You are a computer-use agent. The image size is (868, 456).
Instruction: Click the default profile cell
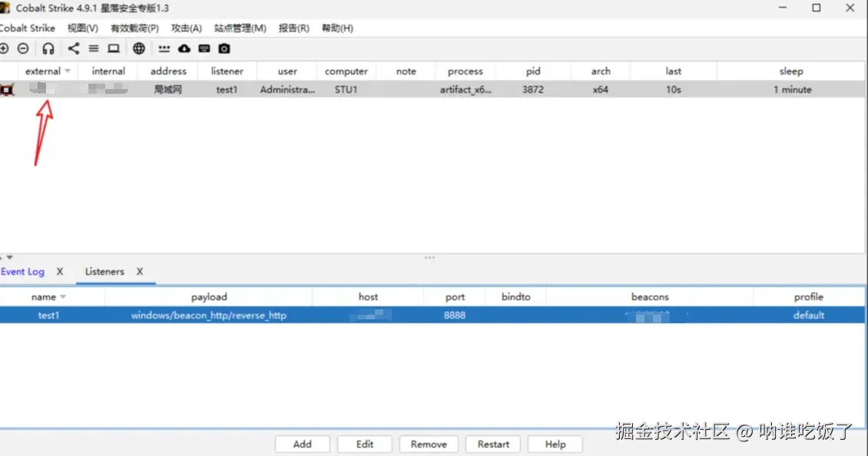(x=809, y=316)
